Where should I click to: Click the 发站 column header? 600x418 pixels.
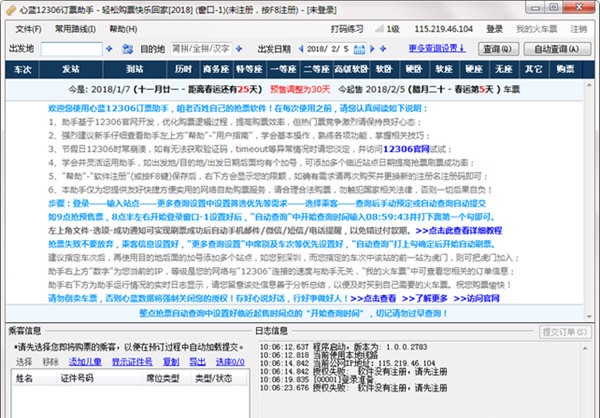71,69
